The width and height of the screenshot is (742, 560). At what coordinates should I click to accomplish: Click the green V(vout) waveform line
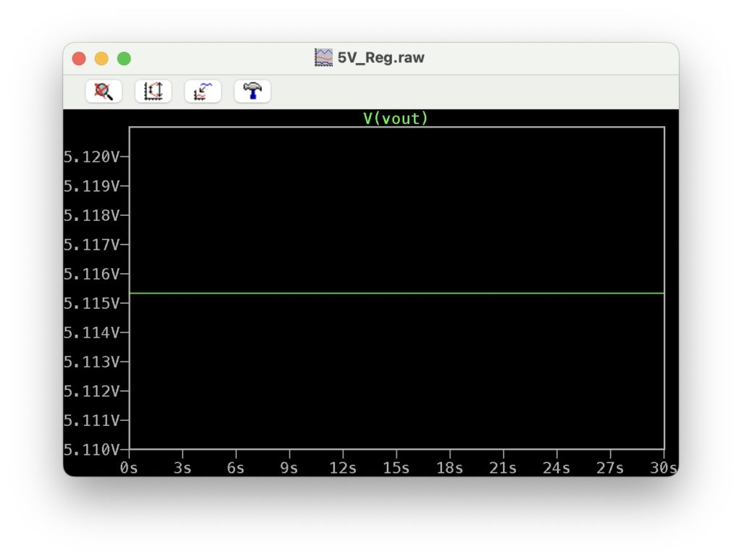tap(396, 293)
